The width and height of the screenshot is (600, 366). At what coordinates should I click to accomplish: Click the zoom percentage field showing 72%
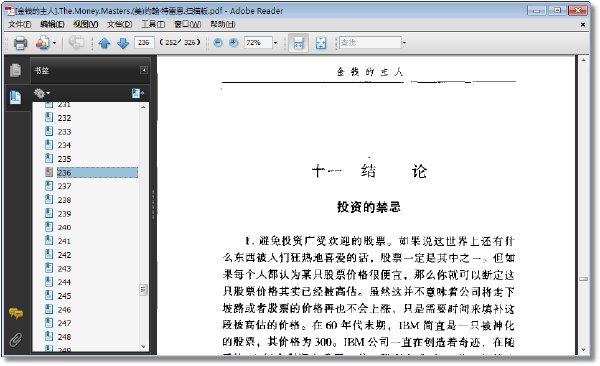click(x=258, y=42)
